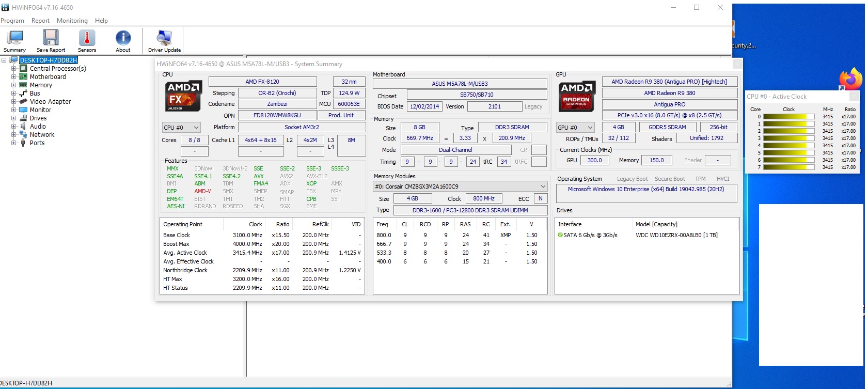Select the Drives tree icon

pos(23,118)
